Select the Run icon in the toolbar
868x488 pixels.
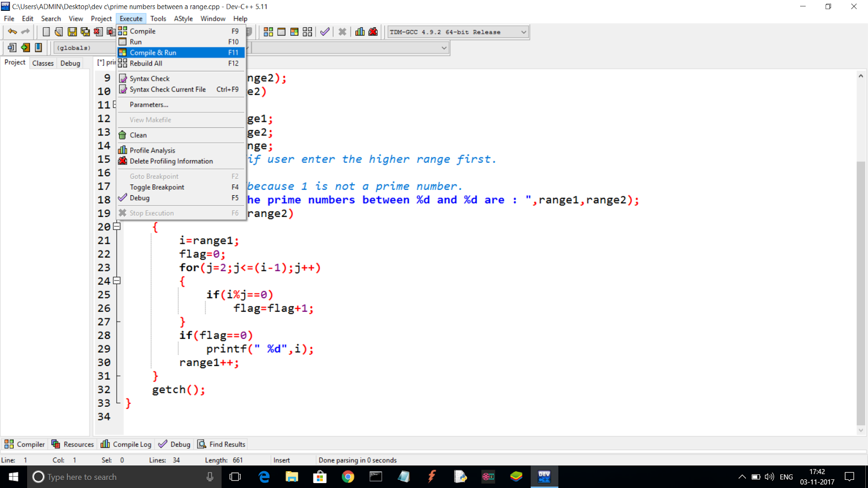tap(281, 31)
